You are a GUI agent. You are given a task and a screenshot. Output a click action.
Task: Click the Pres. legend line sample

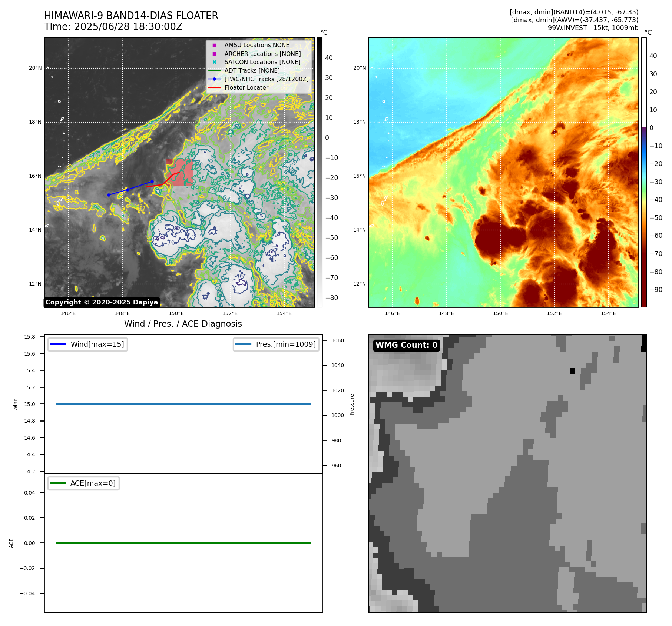pyautogui.click(x=243, y=344)
